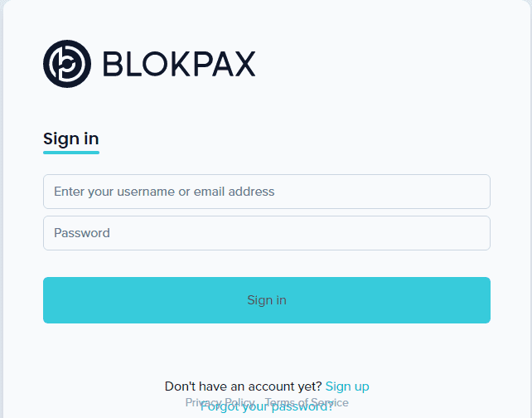Screen dimensions: 532x418
Task: Click the BLOKPAX wordmark text
Action: pos(179,64)
